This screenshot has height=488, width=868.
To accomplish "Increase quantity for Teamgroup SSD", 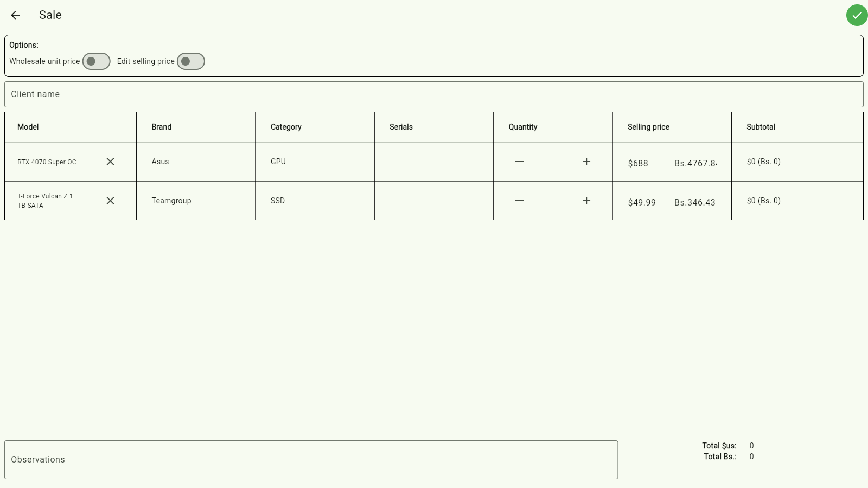I will 586,201.
